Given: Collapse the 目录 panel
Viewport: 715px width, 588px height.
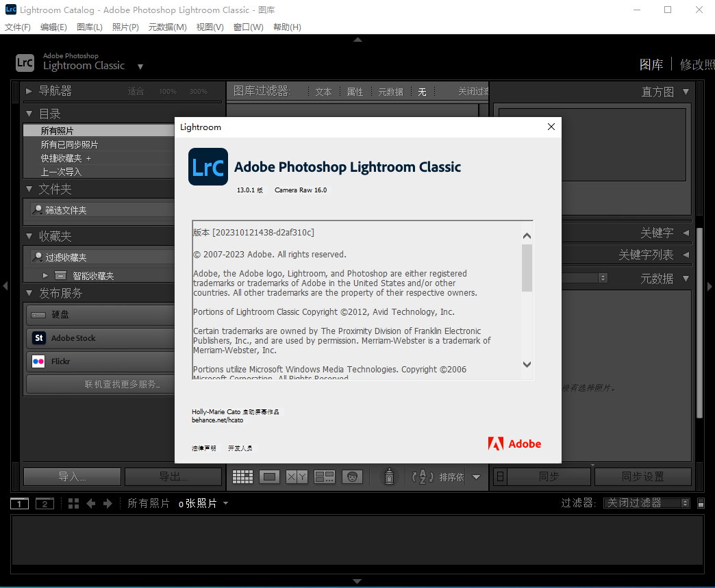Looking at the screenshot, I should (29, 114).
